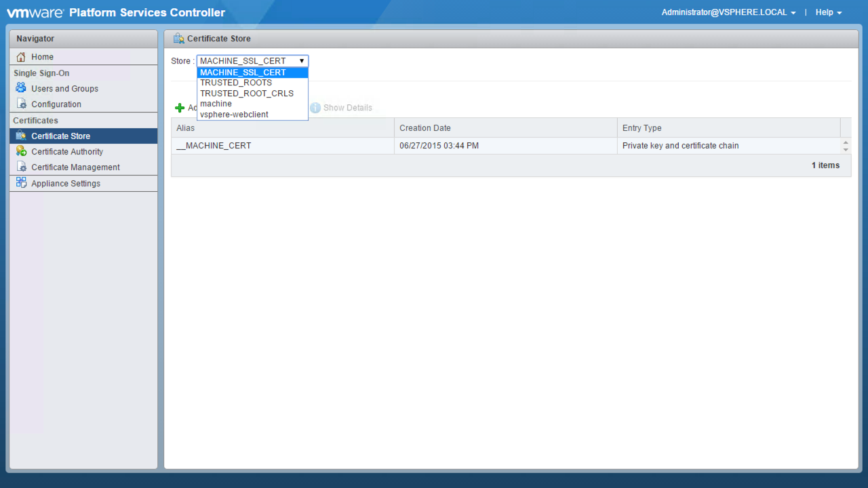
Task: Open the Help menu
Action: (x=828, y=12)
